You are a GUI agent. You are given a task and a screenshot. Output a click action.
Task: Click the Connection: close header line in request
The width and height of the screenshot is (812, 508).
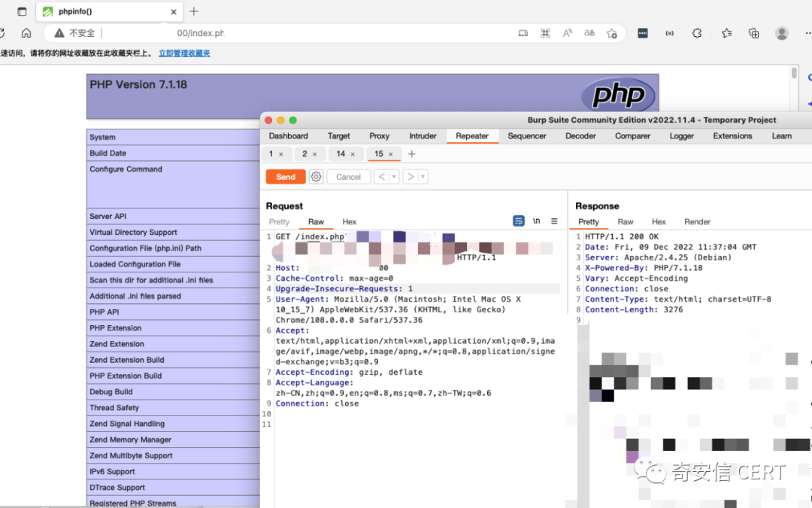[317, 403]
